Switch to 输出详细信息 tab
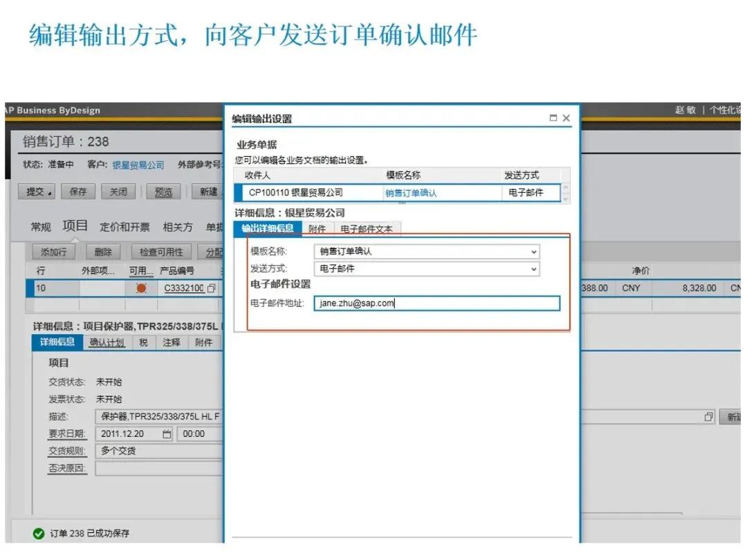The width and height of the screenshot is (747, 560). tap(267, 229)
